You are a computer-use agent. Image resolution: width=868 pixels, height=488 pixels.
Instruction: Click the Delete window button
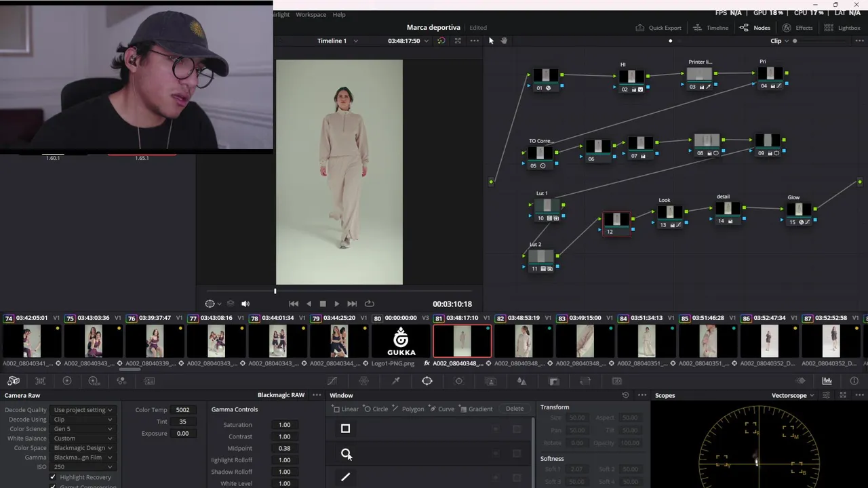pyautogui.click(x=515, y=409)
